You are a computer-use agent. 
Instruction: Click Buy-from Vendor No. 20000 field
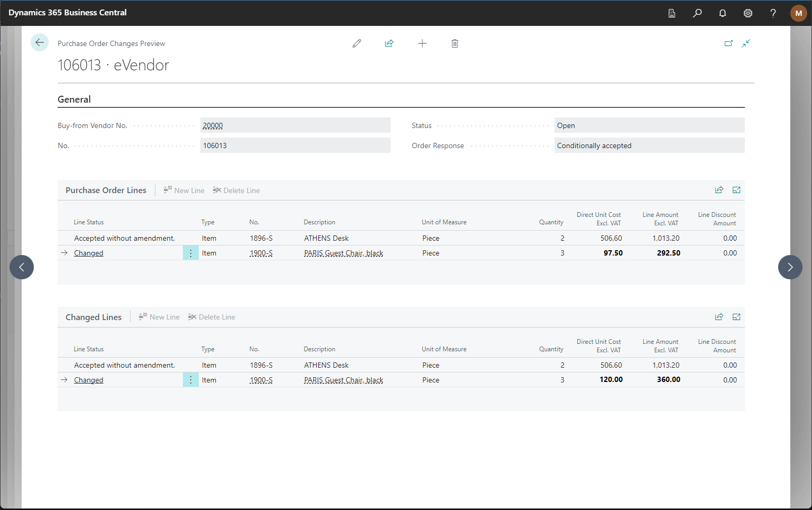(295, 125)
